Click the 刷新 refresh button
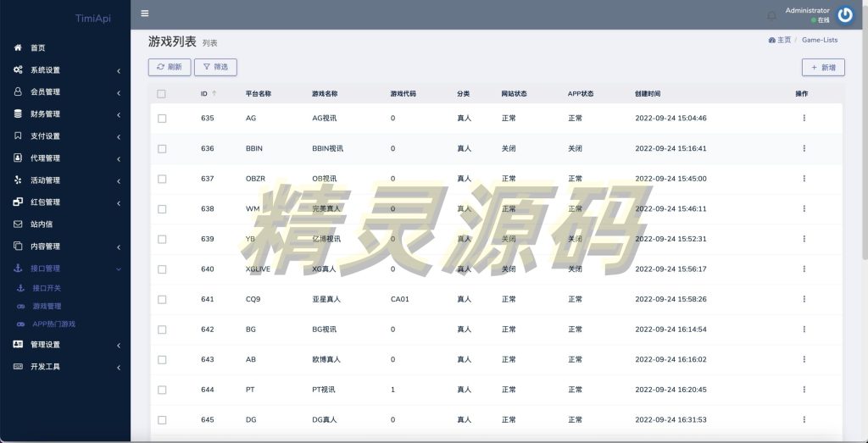Screen dimensions: 868x443 [170, 67]
